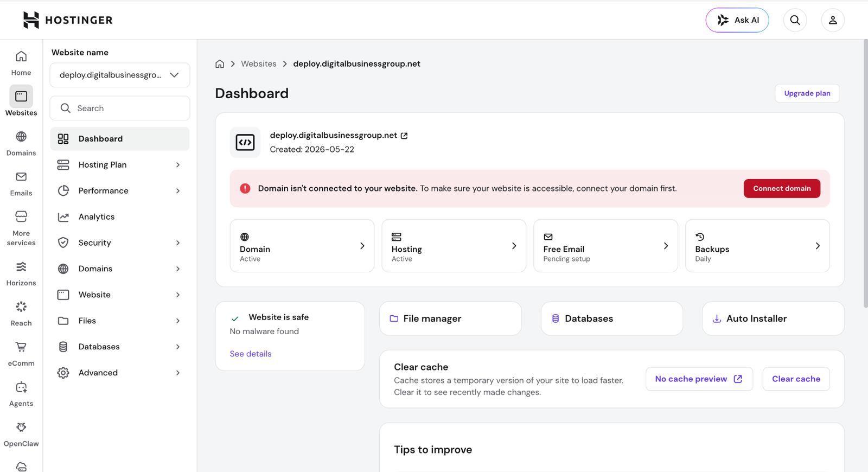The height and width of the screenshot is (472, 868).
Task: Click the 'Created: 2026-05-22' text
Action: pos(312,150)
